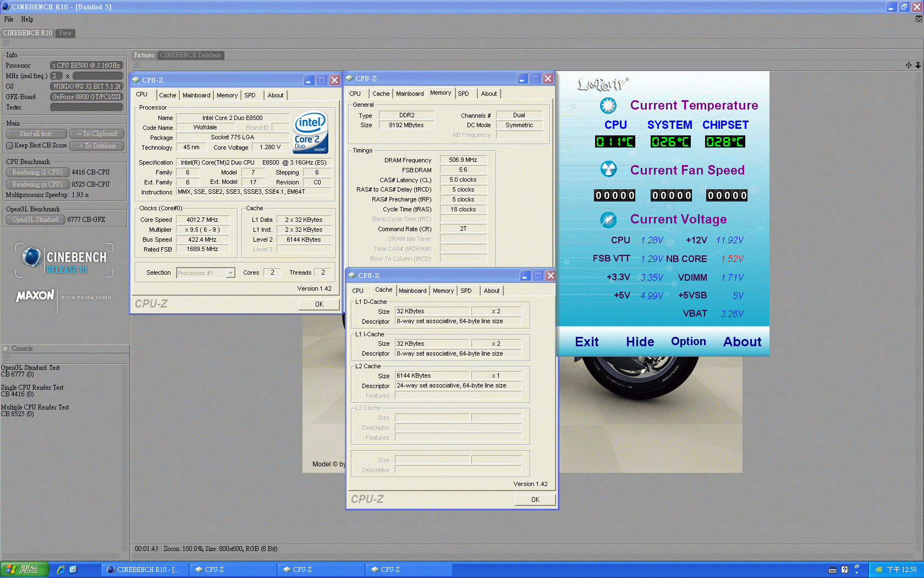Click the Cinebench R10 taskbar button
The image size is (924, 578).
tap(145, 570)
